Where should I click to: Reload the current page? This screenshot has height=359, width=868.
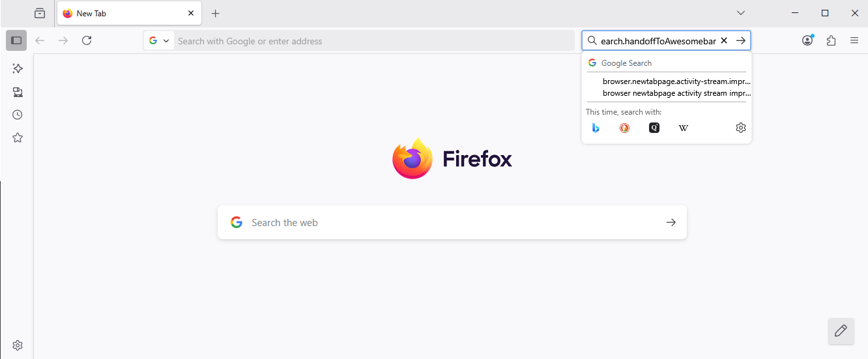tap(87, 40)
